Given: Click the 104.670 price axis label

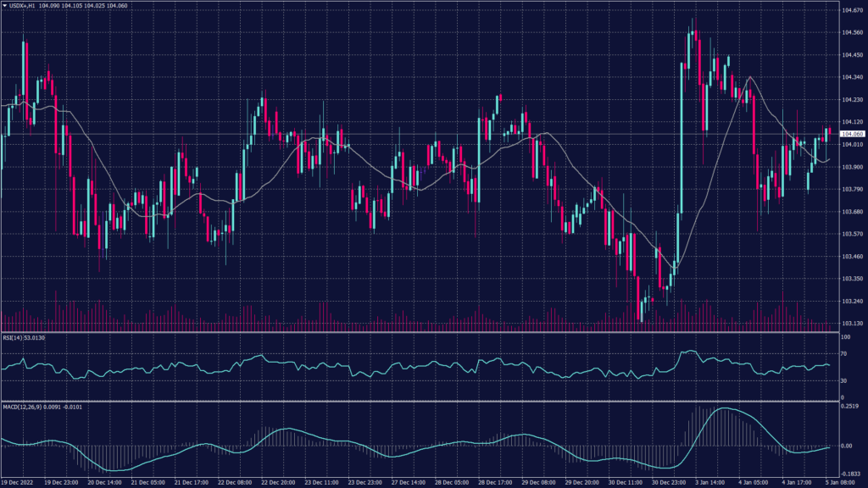Looking at the screenshot, I should point(849,10).
